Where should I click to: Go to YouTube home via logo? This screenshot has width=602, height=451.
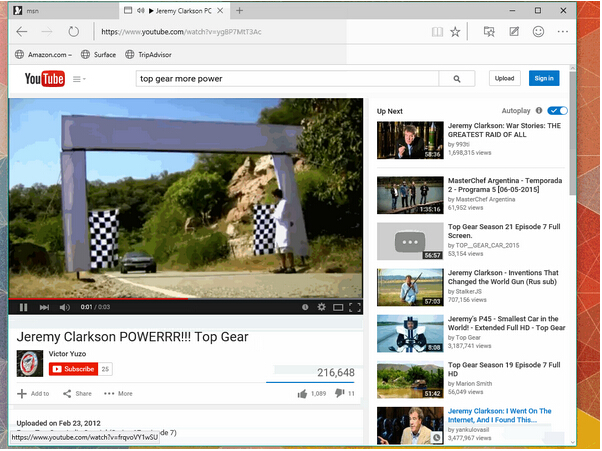45,79
